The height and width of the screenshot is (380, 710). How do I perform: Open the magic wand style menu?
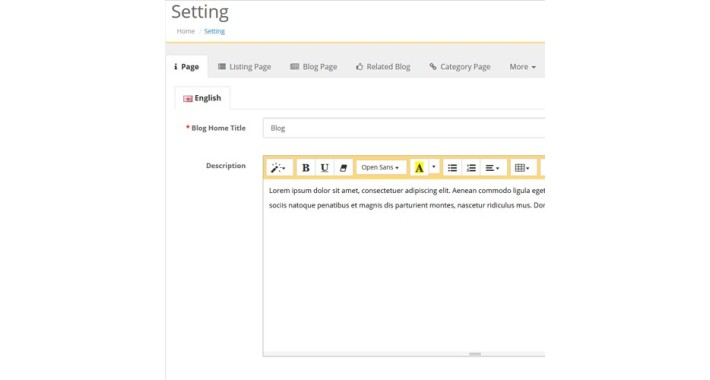click(279, 168)
